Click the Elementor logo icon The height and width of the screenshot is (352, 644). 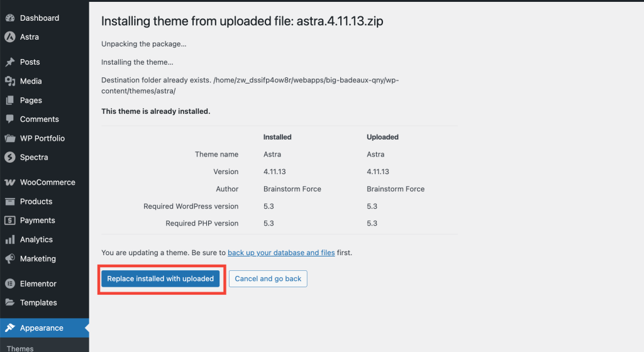10,283
